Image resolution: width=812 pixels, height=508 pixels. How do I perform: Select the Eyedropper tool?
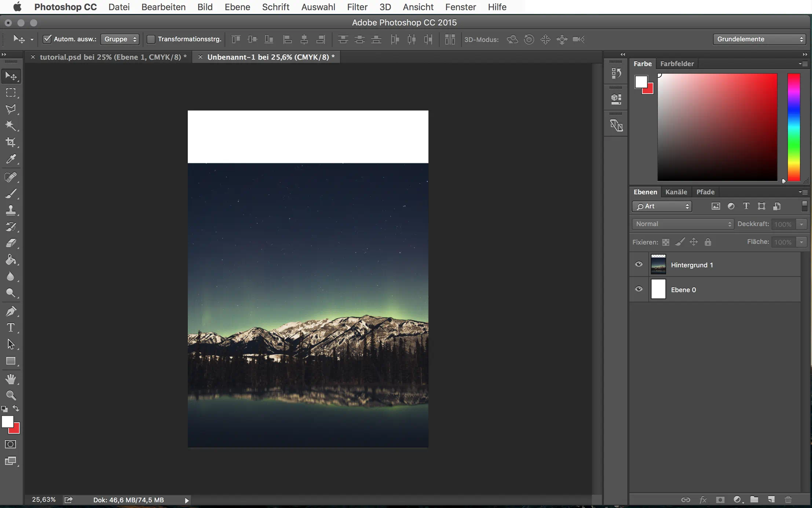(x=11, y=159)
